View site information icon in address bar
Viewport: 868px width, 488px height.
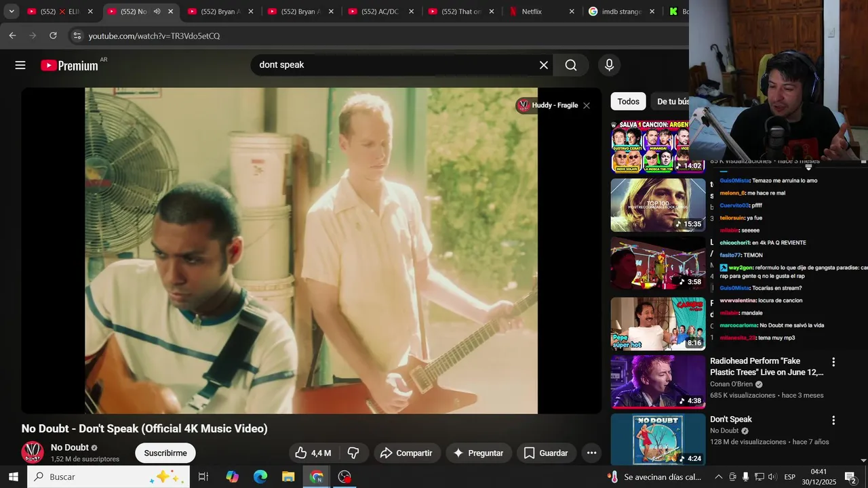pos(77,36)
